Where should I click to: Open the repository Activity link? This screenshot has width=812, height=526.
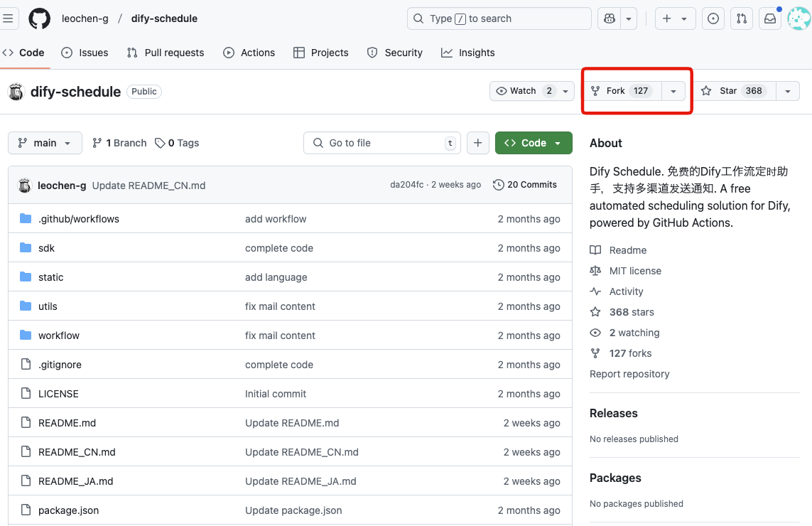pyautogui.click(x=616, y=291)
